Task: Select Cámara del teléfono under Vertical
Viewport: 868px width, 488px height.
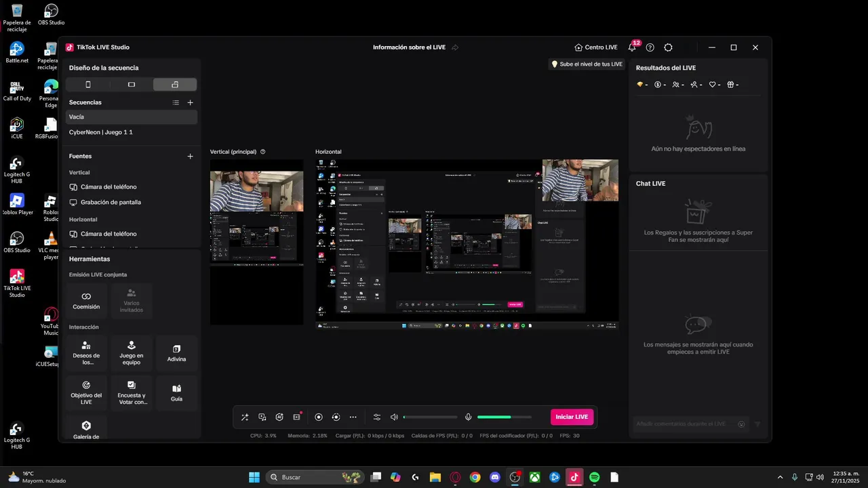Action: click(132, 186)
